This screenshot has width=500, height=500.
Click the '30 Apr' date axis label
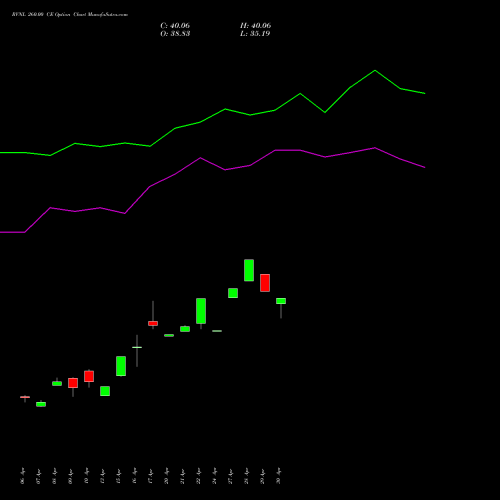click(x=279, y=476)
